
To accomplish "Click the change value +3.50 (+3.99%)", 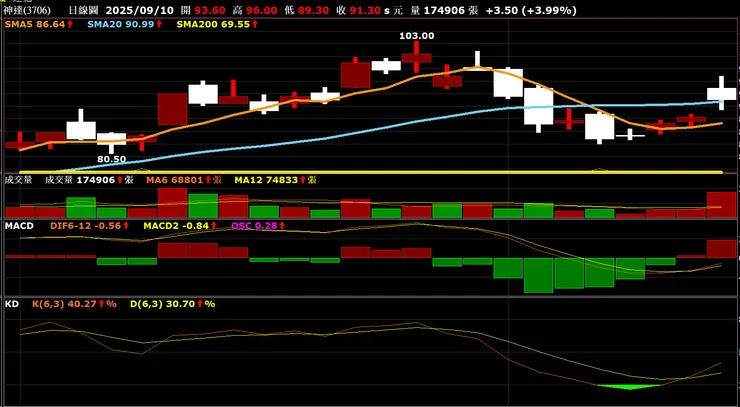I will [x=531, y=10].
